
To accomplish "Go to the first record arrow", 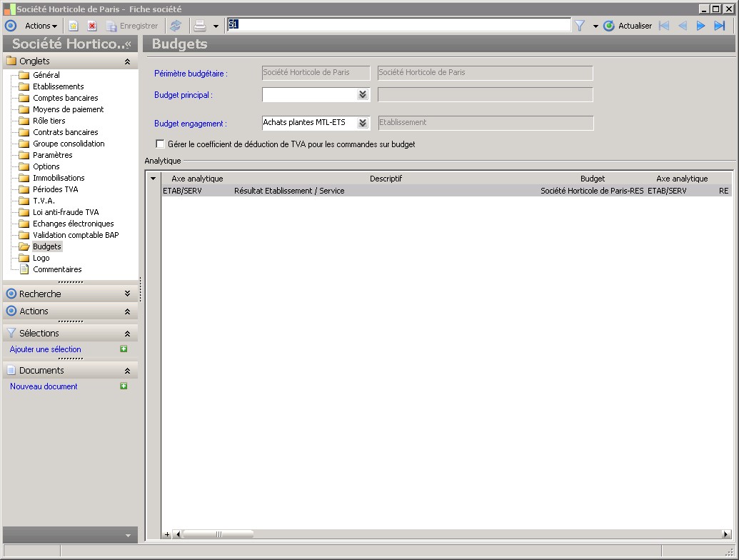I will tap(664, 26).
